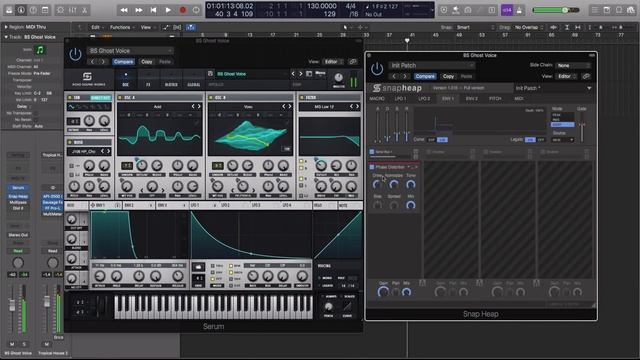Image resolution: width=640 pixels, height=360 pixels.
Task: Turn the Serum Master volume knob
Action: tap(338, 78)
